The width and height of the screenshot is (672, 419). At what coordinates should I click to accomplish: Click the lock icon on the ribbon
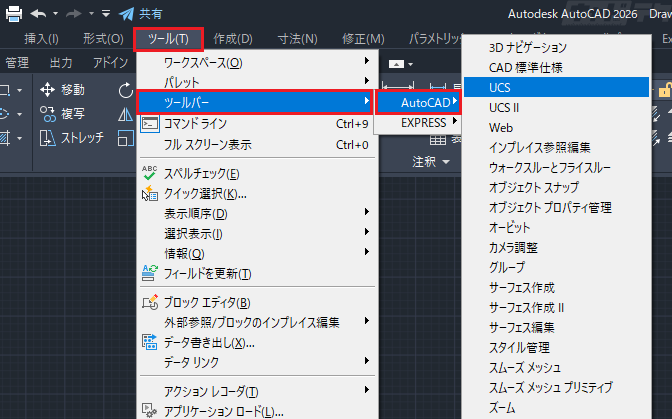664,90
